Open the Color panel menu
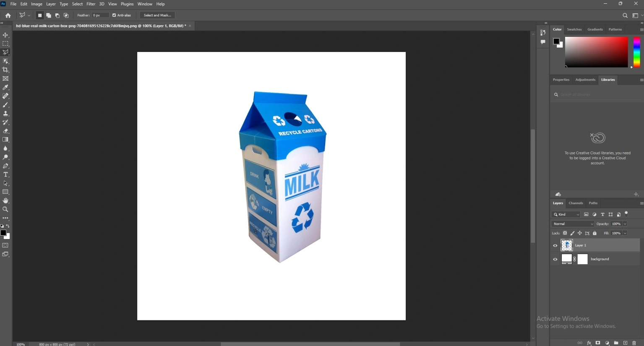Viewport: 644px width, 346px height. coord(641,30)
